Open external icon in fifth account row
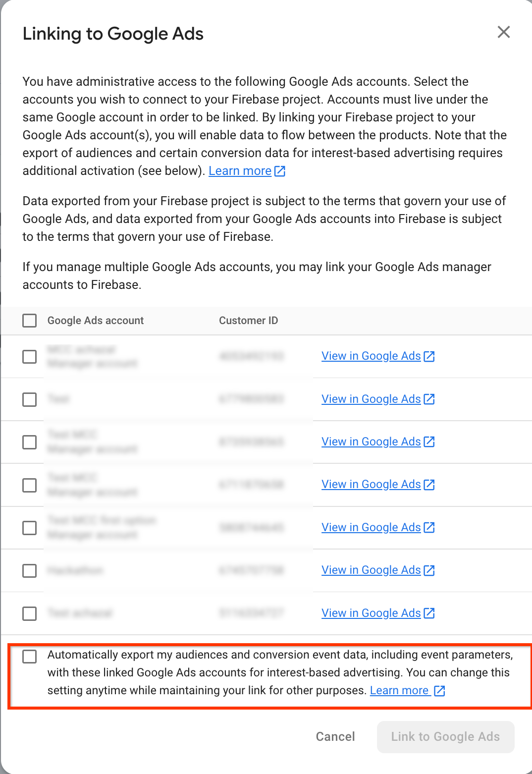This screenshot has width=532, height=774. [x=429, y=527]
